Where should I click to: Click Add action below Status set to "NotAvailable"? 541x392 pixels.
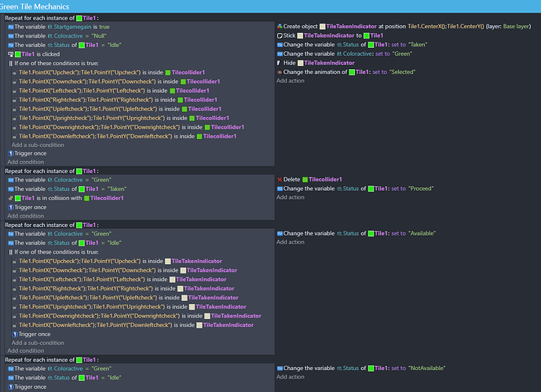tap(291, 377)
